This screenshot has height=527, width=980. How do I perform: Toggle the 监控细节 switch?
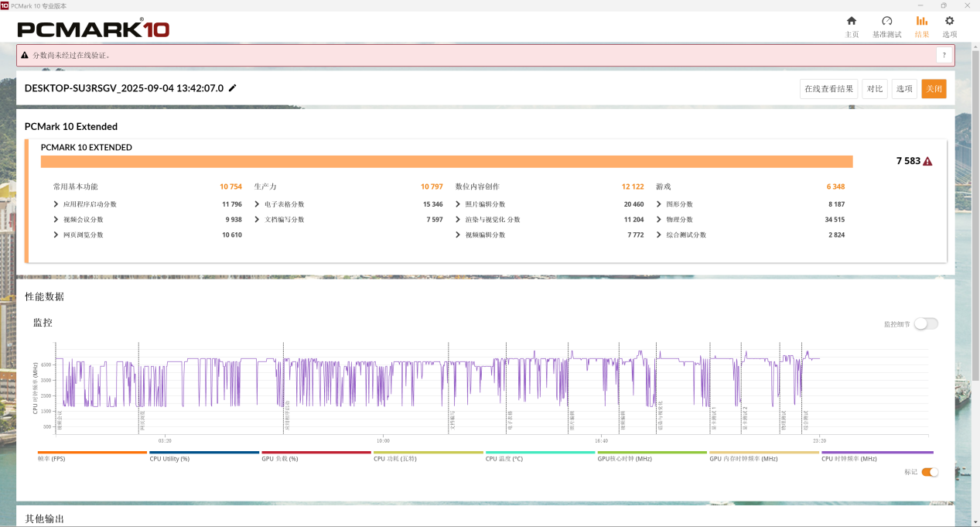[926, 323]
